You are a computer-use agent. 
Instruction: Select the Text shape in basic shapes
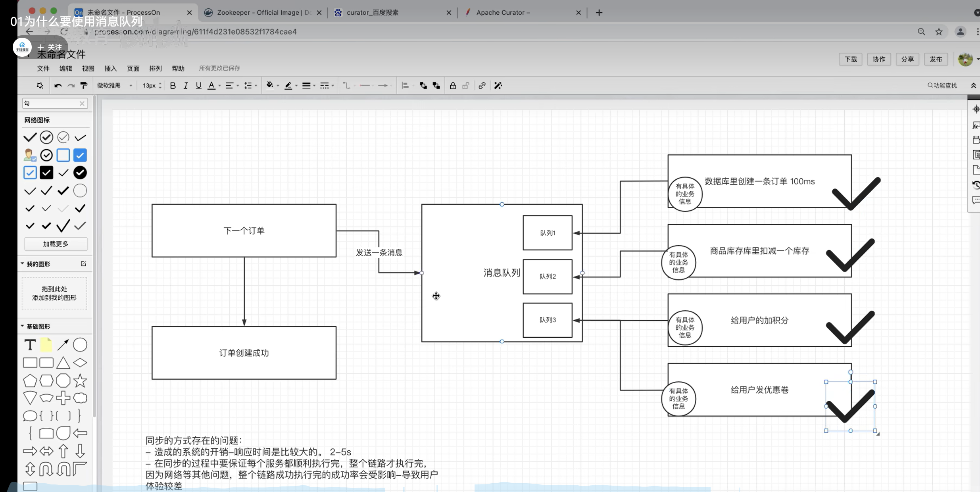[30, 345]
